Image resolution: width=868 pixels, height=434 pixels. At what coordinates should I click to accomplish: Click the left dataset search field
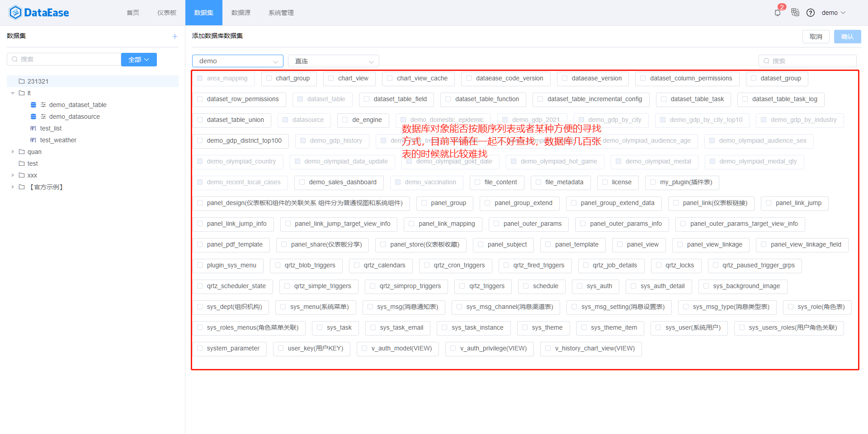click(x=64, y=59)
